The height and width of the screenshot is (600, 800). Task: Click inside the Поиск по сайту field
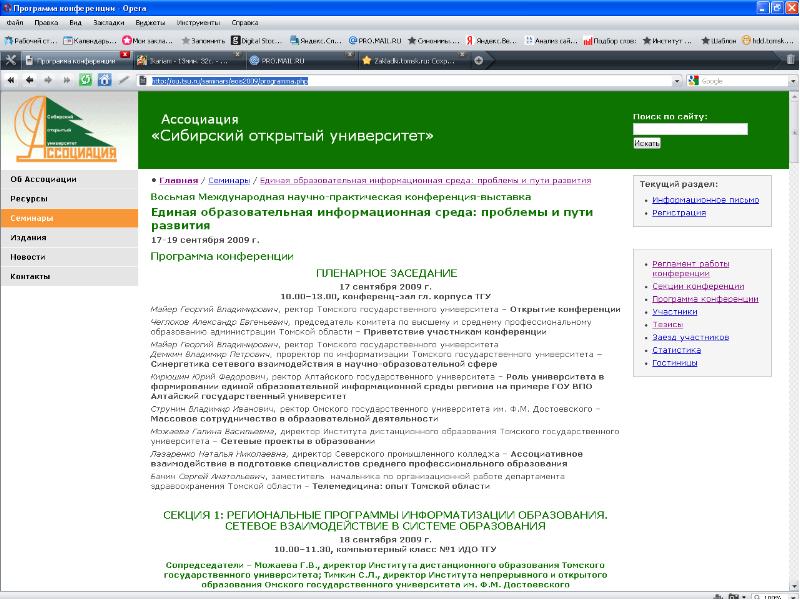pos(690,128)
